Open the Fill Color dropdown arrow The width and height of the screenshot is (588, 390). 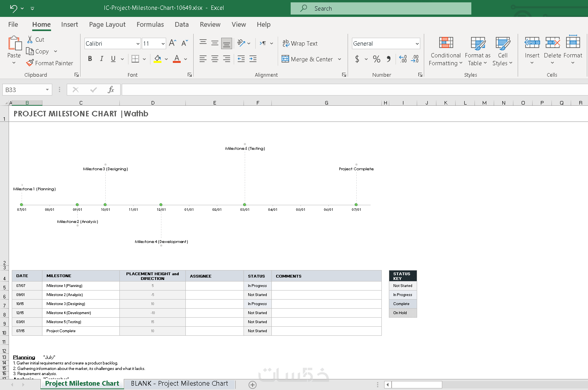pyautogui.click(x=167, y=59)
